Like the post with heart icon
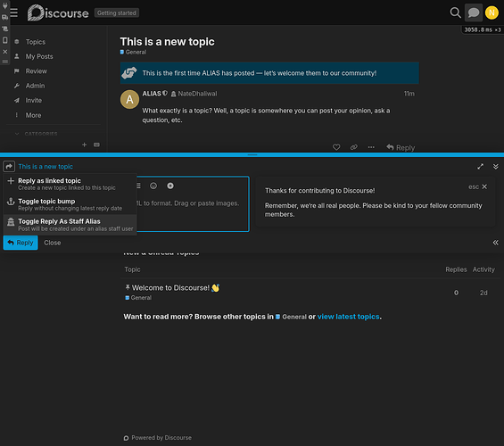Viewport: 504px width, 446px height. tap(336, 147)
